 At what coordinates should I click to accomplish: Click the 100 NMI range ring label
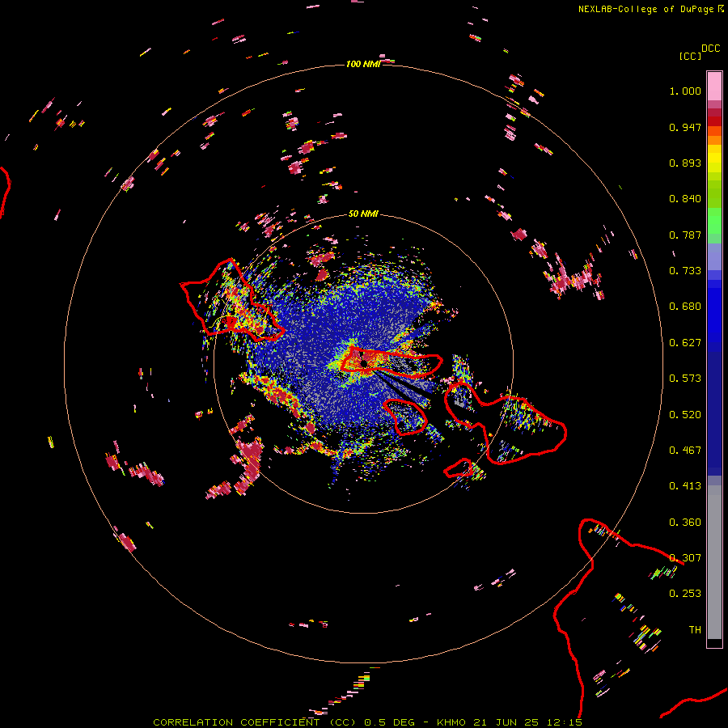point(363,64)
